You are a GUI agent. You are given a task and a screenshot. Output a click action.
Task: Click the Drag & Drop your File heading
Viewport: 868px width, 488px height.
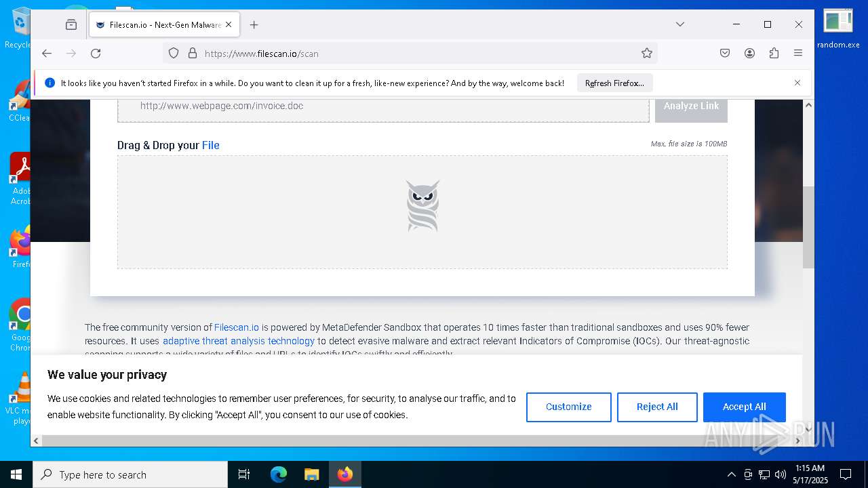point(168,145)
